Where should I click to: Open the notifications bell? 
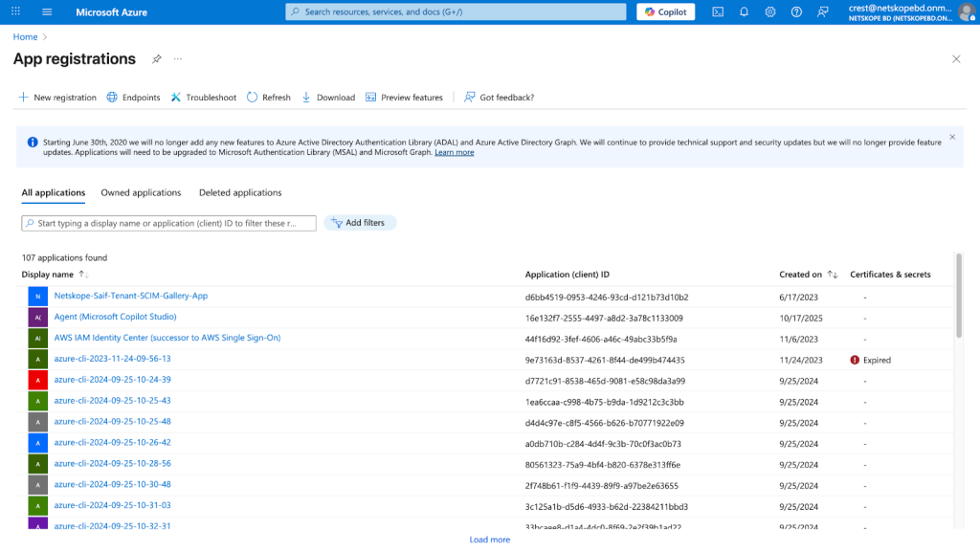(x=744, y=11)
